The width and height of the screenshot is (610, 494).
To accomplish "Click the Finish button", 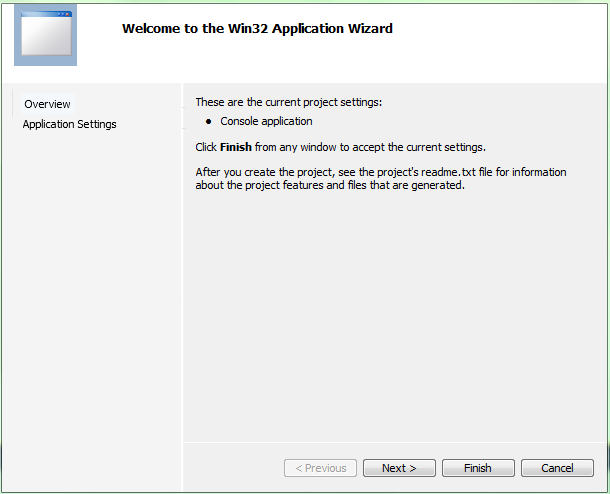I will [x=477, y=468].
